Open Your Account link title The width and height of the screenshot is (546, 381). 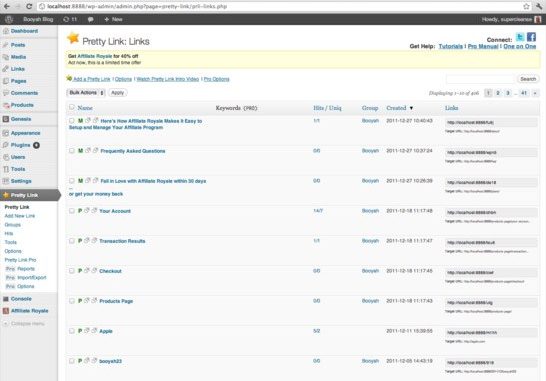(115, 211)
